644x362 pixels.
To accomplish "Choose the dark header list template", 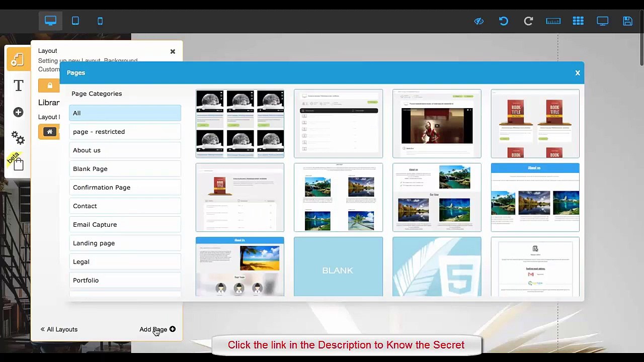I will [338, 124].
